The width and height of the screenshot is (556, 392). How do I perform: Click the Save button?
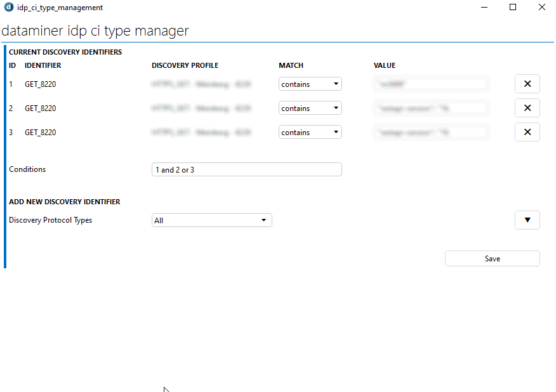[x=493, y=259]
